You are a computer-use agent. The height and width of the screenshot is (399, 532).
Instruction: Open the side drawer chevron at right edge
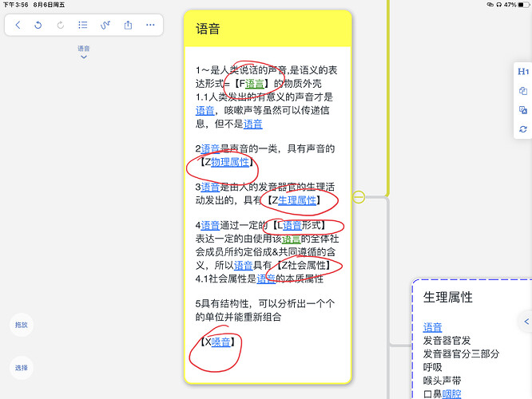tap(526, 322)
